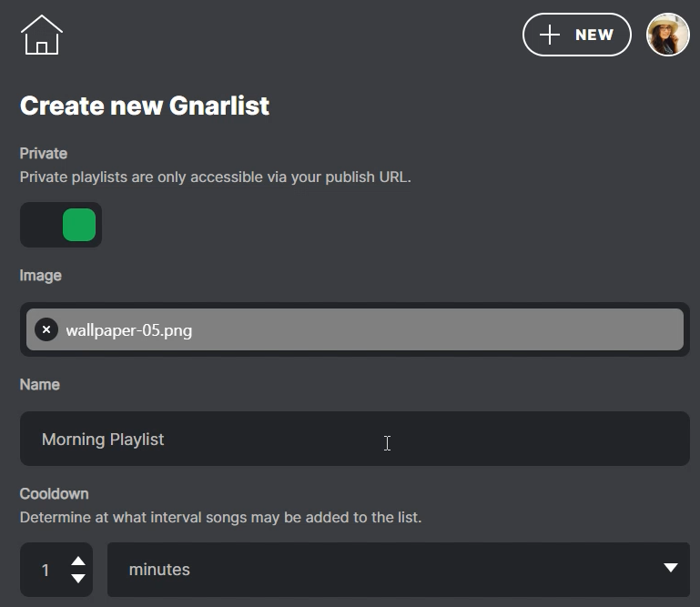Viewport: 700px width, 607px height.
Task: Click the minutes dropdown arrow
Action: coord(671,569)
